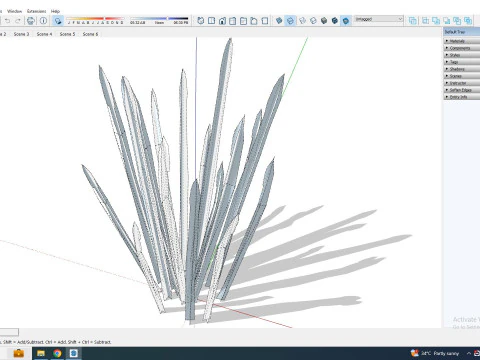Expand the Soften Edges tray panel
This screenshot has width=480, height=360.
click(462, 90)
